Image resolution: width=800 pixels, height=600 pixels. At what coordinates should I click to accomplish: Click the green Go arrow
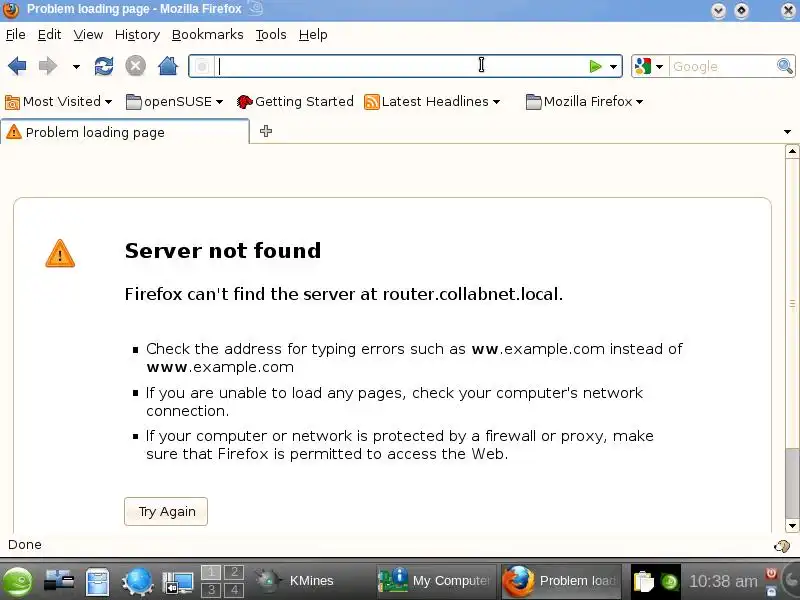595,66
